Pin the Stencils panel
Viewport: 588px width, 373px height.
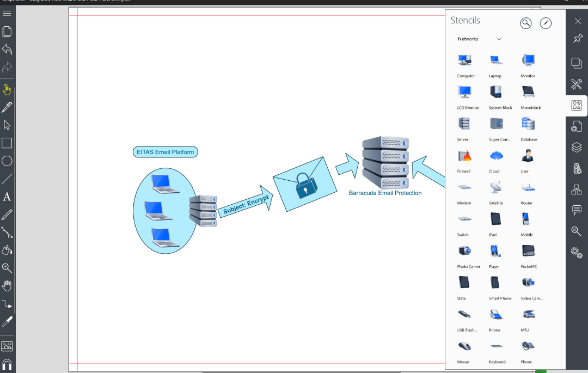pyautogui.click(x=577, y=39)
